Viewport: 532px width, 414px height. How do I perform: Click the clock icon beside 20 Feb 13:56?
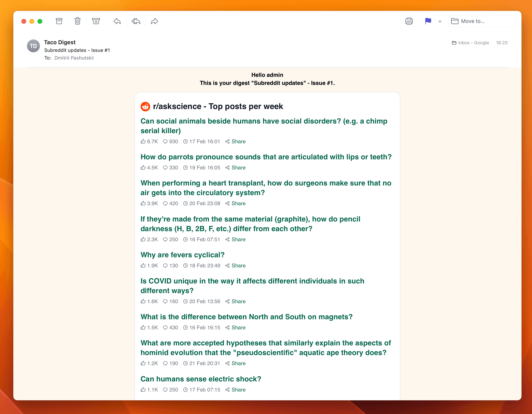[x=185, y=301]
